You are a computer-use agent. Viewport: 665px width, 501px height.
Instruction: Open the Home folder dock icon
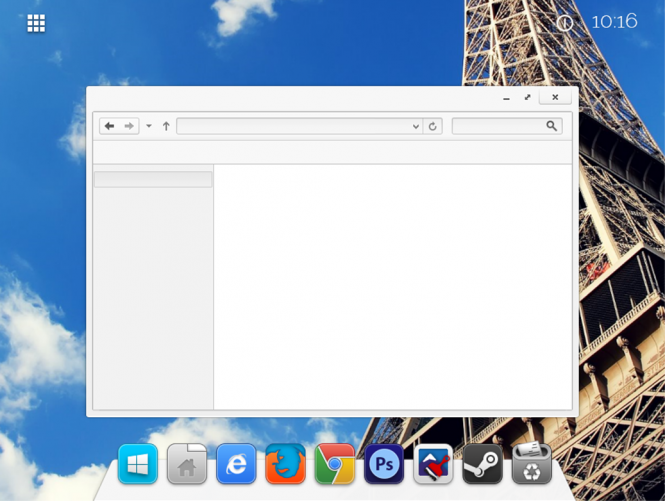[x=187, y=464]
